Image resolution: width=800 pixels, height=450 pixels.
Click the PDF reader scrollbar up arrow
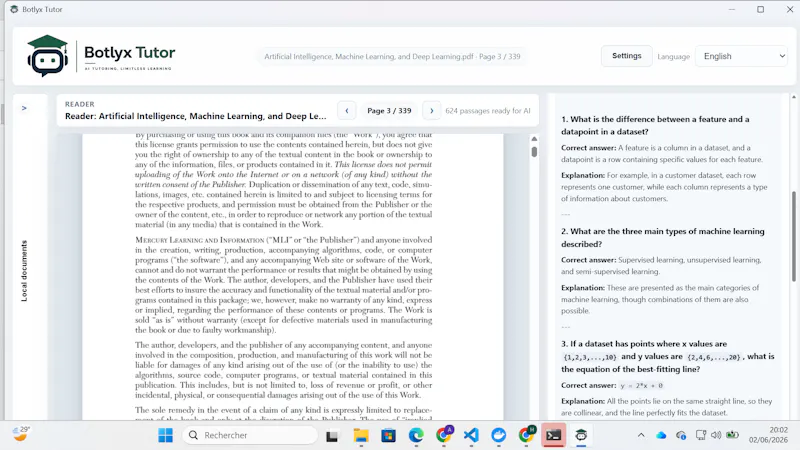point(534,139)
